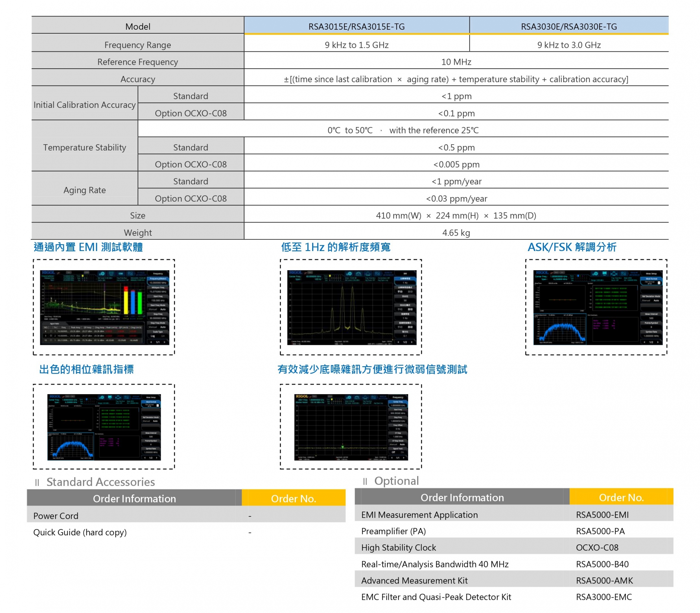Click the 1Hz resolution bandwidth screenshot thumbnail
The width and height of the screenshot is (700, 613).
click(x=351, y=307)
